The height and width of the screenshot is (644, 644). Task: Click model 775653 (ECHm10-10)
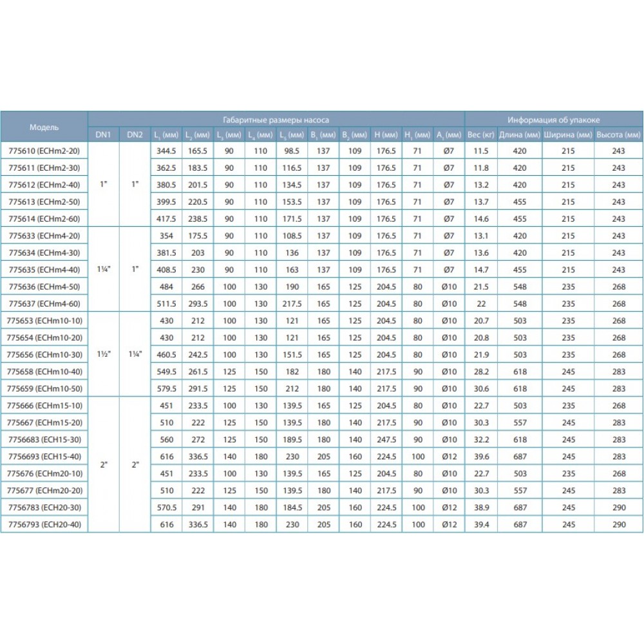click(x=44, y=321)
